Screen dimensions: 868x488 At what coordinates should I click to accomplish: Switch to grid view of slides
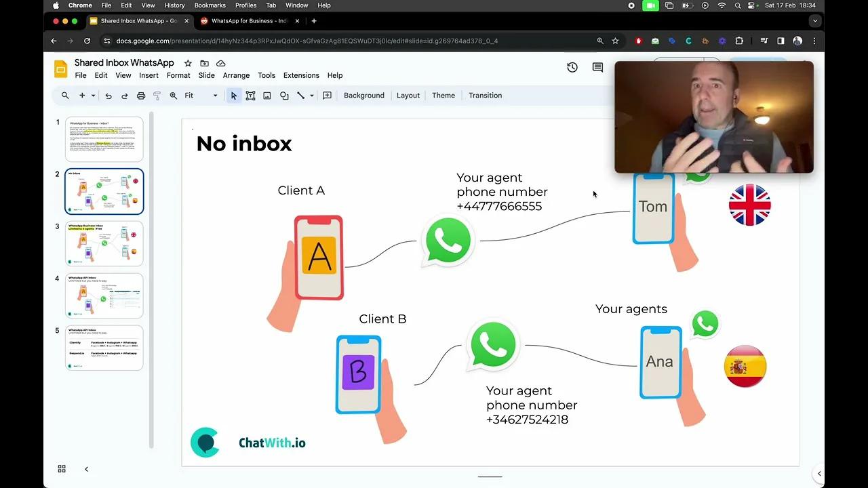pos(62,469)
